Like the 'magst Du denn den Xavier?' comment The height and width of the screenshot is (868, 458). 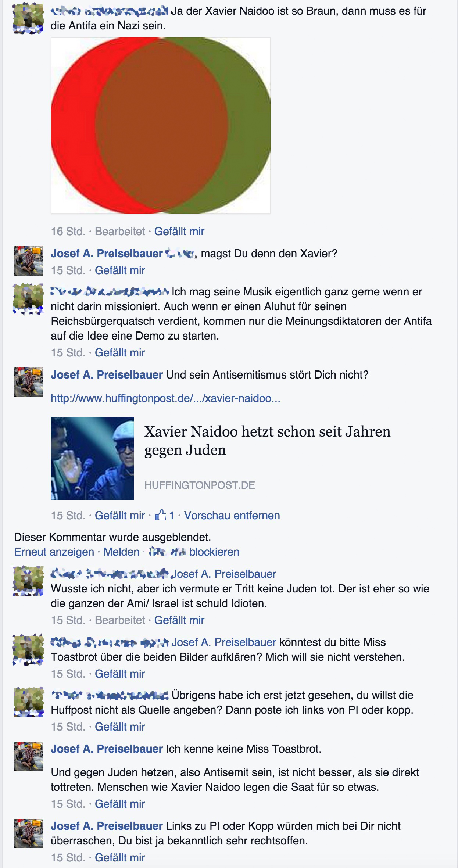120,270
